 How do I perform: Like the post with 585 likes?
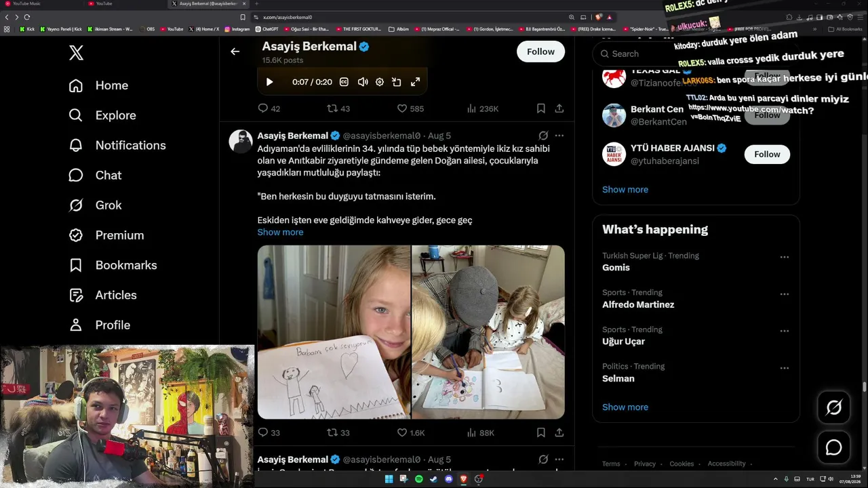click(410, 108)
